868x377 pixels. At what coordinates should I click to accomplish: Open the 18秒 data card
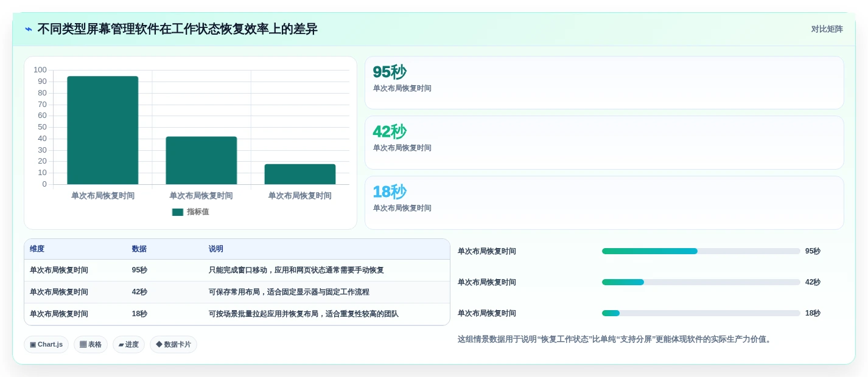pos(604,202)
